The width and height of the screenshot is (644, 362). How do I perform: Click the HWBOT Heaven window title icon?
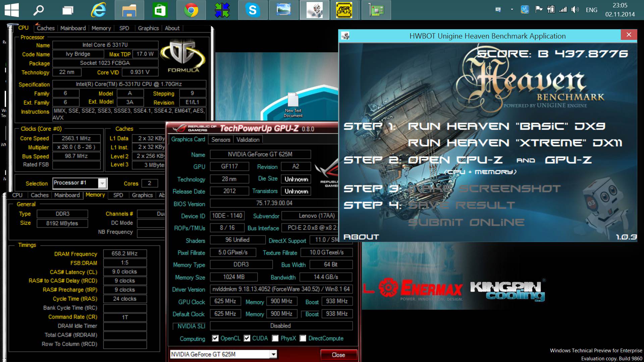345,36
